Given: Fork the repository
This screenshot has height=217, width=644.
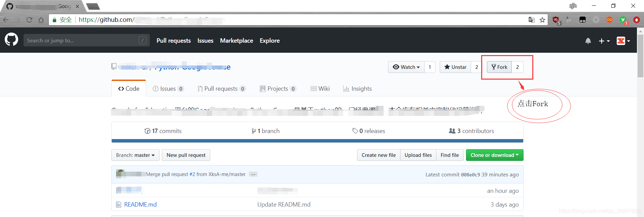Looking at the screenshot, I should coord(499,67).
